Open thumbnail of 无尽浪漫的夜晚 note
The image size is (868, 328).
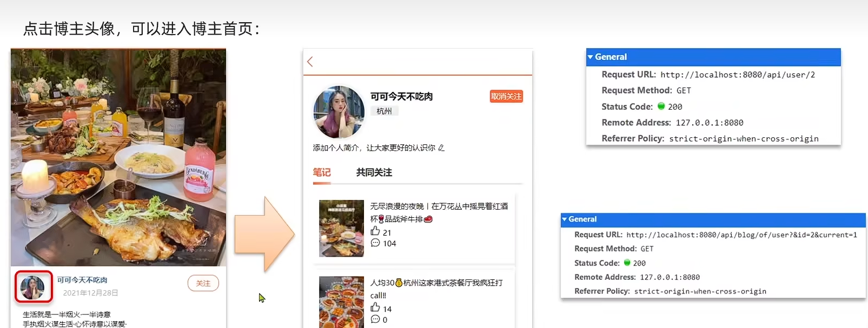(341, 228)
